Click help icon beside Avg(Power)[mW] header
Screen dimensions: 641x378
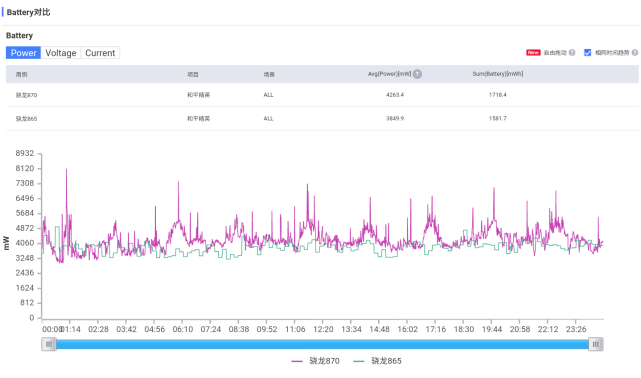click(417, 74)
